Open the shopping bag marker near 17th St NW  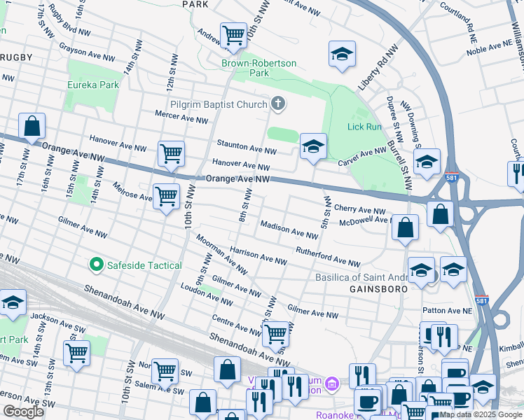coord(32,127)
